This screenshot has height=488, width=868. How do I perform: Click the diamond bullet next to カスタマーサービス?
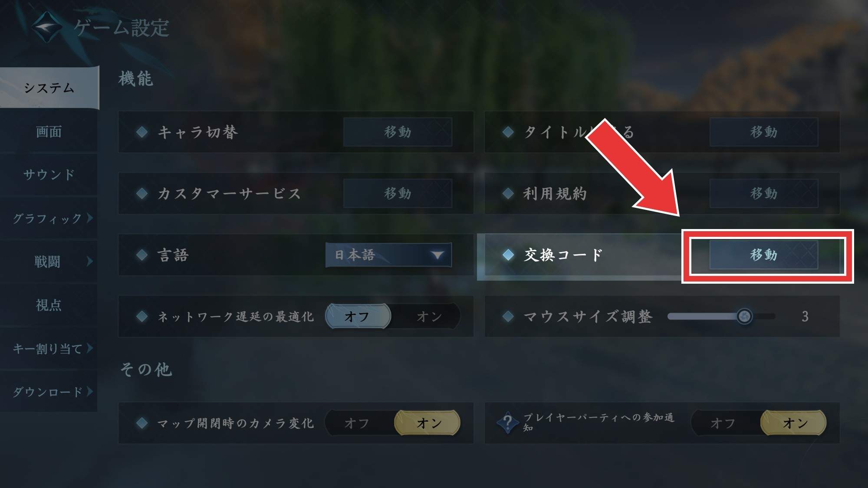click(142, 193)
